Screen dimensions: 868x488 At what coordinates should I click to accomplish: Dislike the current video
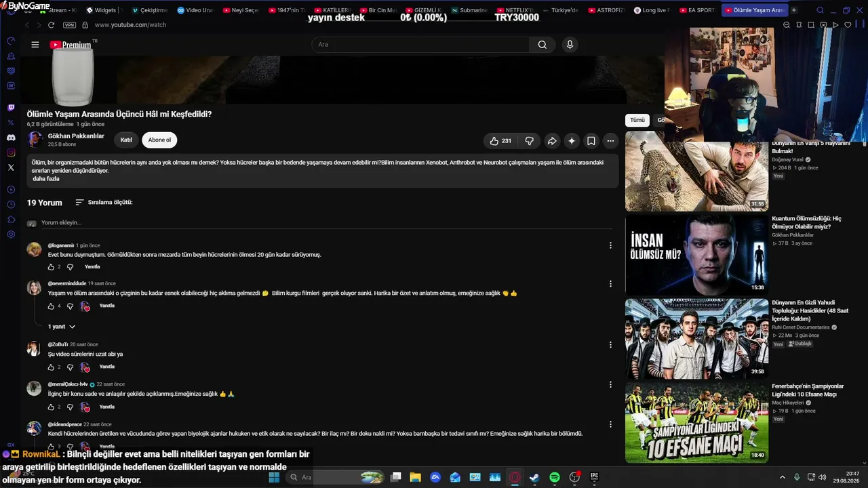tap(530, 141)
